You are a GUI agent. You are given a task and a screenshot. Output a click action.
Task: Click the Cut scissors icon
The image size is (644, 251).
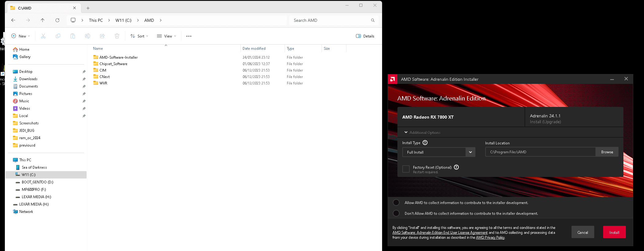point(43,36)
